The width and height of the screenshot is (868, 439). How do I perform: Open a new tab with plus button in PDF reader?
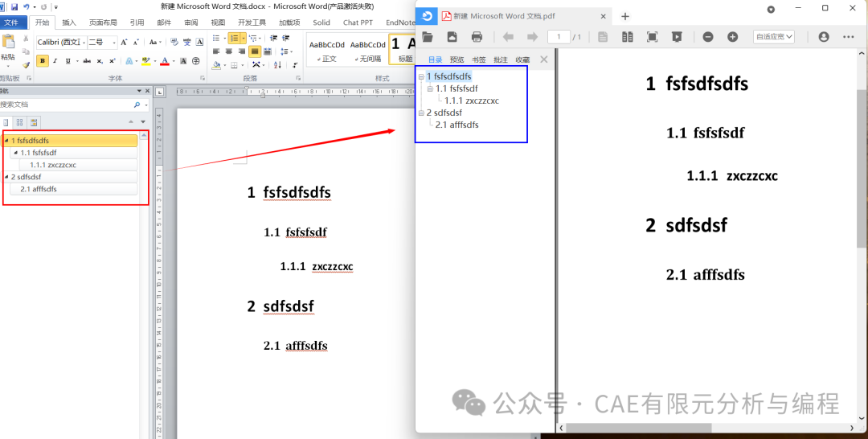click(x=625, y=17)
